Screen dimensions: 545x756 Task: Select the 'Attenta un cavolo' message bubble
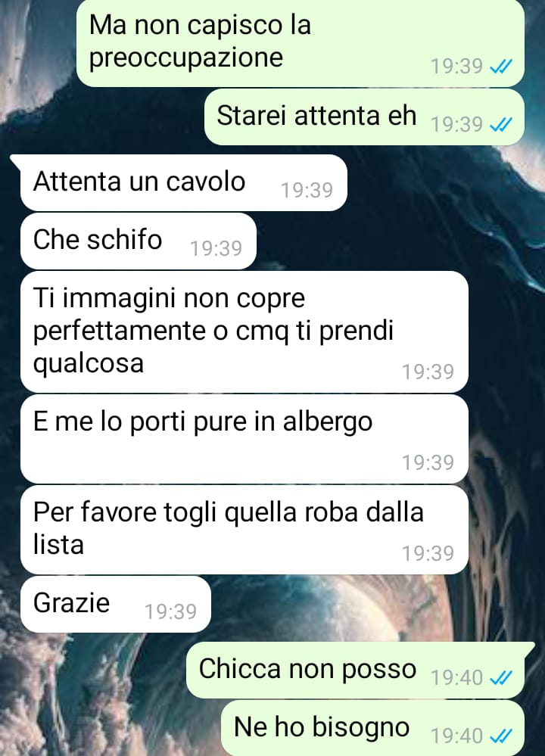point(183,182)
